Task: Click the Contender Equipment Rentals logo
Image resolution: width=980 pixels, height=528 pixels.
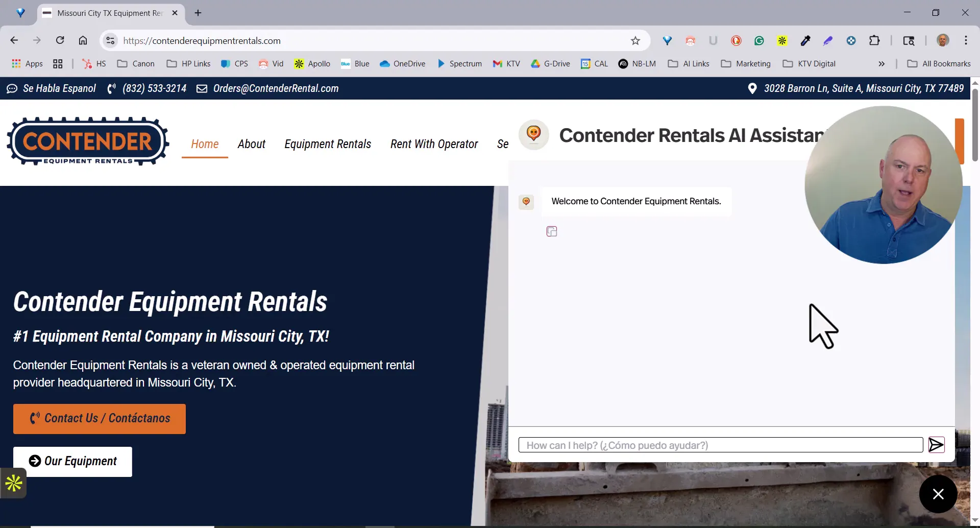Action: [88, 141]
